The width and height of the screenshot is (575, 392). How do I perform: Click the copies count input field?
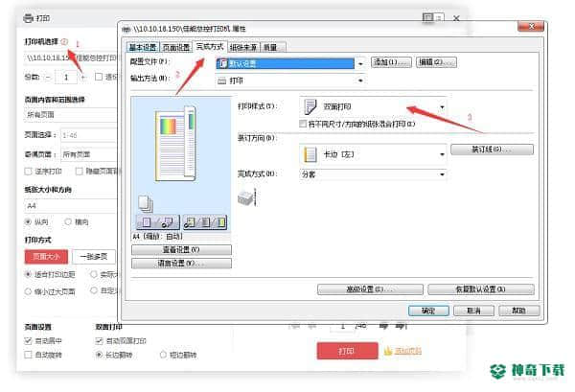click(x=66, y=77)
